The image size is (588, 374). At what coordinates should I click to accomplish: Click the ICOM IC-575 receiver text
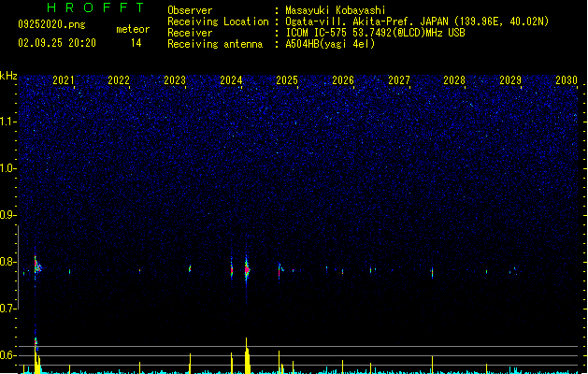[x=375, y=33]
